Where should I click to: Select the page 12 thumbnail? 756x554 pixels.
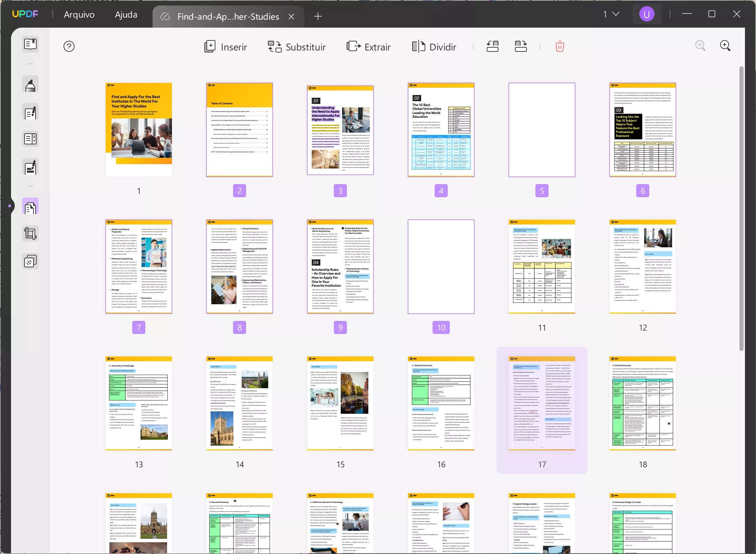click(642, 267)
